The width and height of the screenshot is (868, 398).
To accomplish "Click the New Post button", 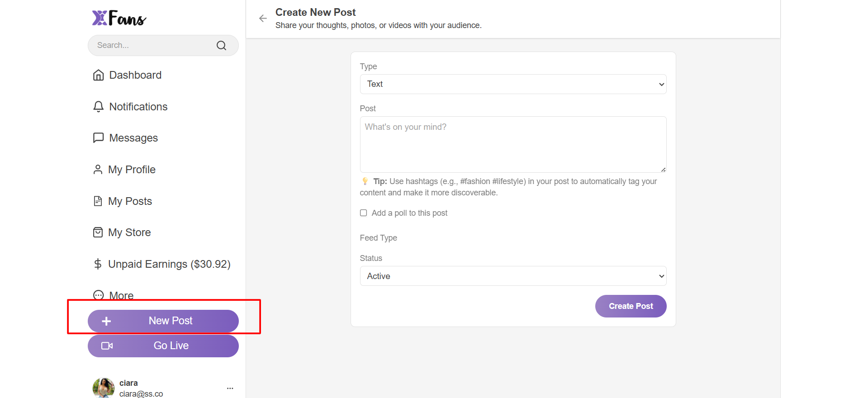I will (163, 321).
